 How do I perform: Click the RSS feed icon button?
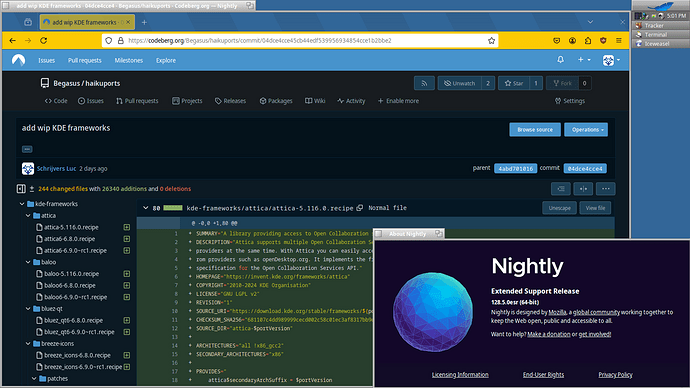(424, 83)
